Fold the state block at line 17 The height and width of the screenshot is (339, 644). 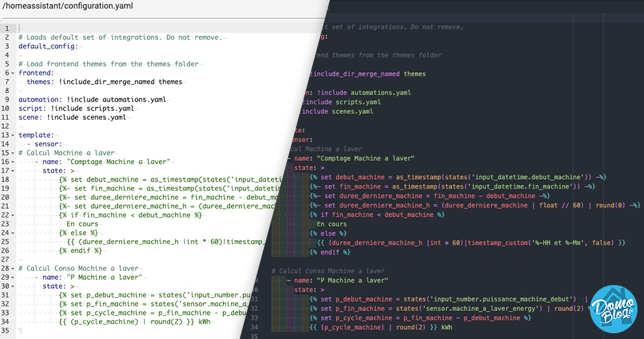point(13,171)
